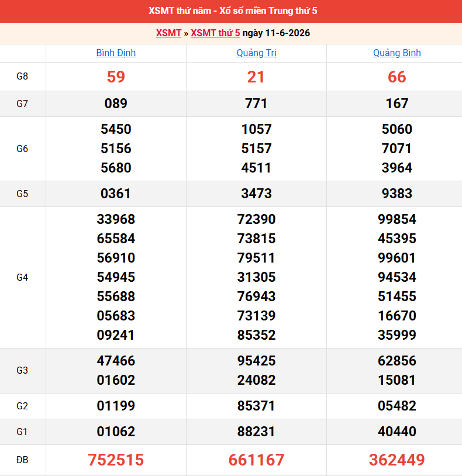Click G5 number 3473
This screenshot has width=462, height=476.
coord(257,194)
